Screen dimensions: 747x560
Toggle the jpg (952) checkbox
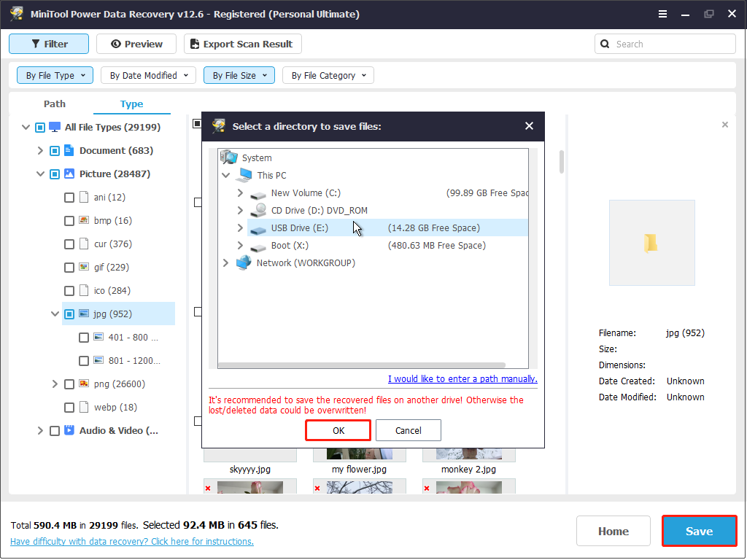(x=69, y=314)
